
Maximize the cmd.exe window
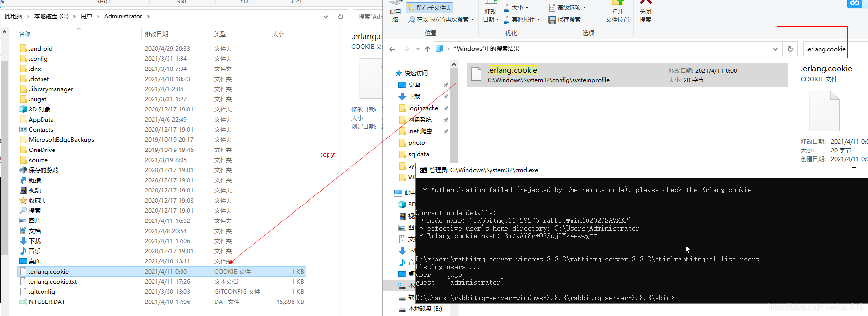point(854,170)
